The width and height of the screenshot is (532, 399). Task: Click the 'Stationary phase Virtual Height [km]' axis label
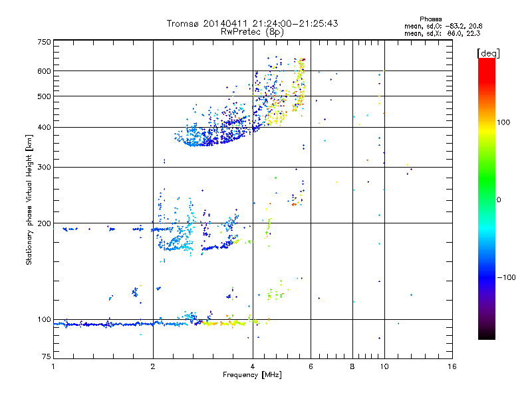click(29, 199)
